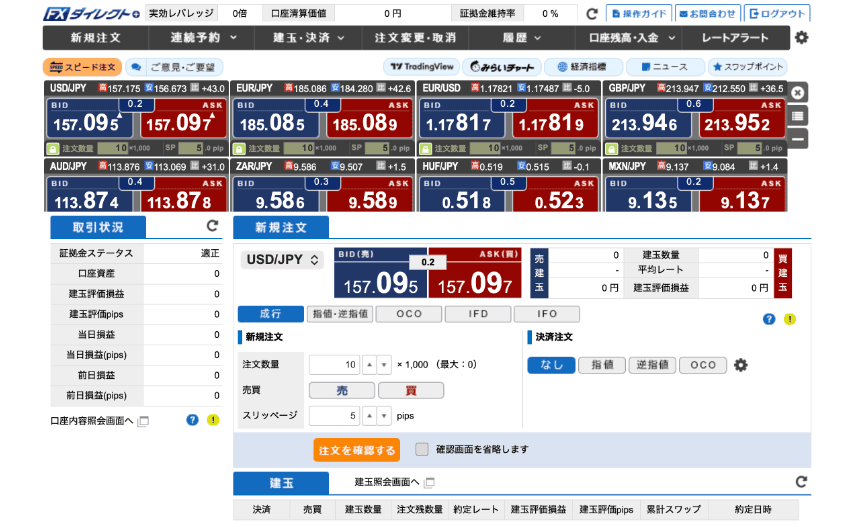Switch to the 指値・逆指値 order tab
The image size is (850, 524).
tap(340, 314)
